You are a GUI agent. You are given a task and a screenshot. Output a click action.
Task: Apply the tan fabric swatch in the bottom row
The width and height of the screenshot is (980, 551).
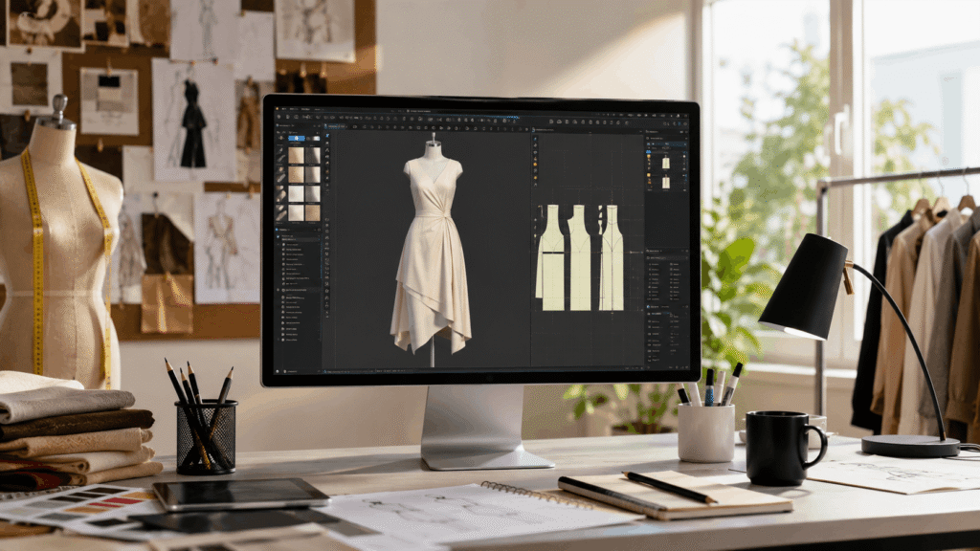[x=313, y=213]
